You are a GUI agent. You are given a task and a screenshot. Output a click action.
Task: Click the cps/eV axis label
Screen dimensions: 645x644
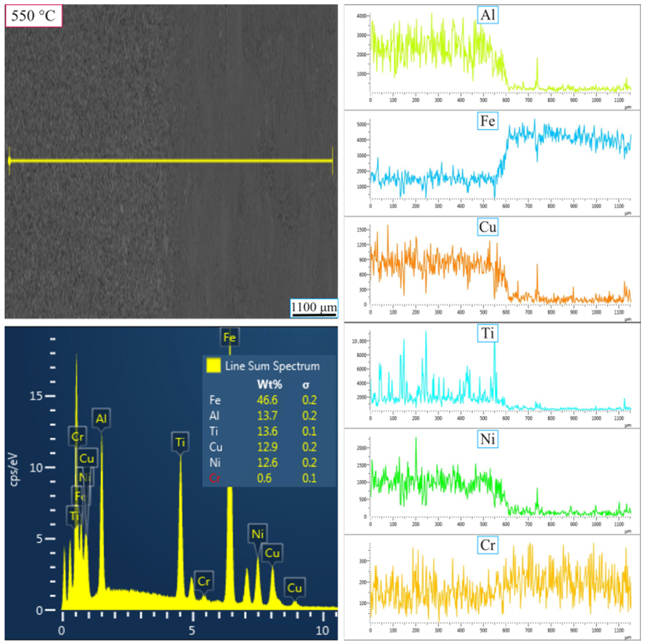pyautogui.click(x=14, y=469)
